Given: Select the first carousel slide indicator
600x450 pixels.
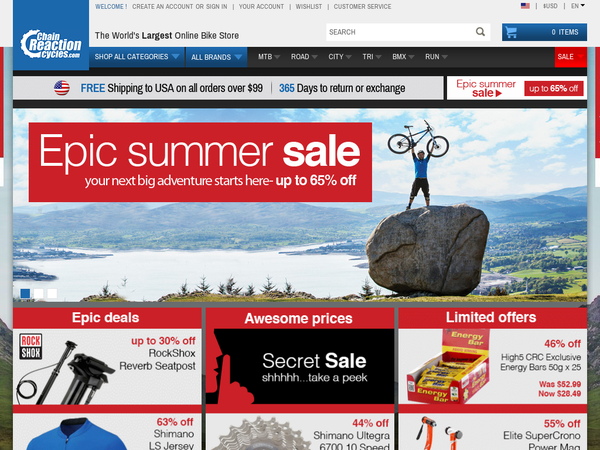Looking at the screenshot, I should [25, 293].
